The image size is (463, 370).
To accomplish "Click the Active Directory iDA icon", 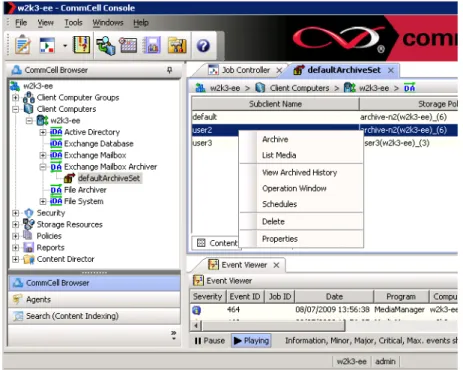I will point(56,132).
